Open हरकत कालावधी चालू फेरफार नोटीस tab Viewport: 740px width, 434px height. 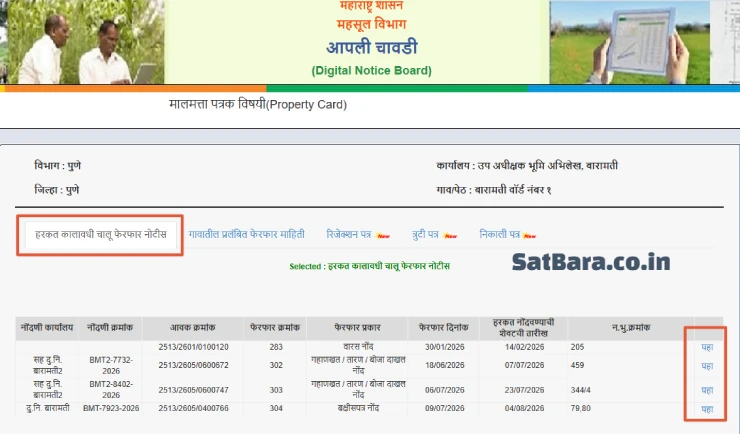(x=101, y=234)
